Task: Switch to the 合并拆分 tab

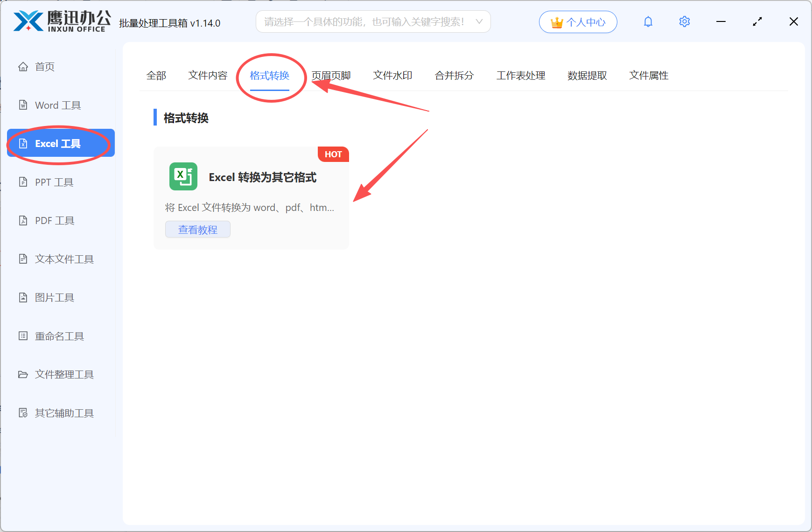Action: point(454,75)
